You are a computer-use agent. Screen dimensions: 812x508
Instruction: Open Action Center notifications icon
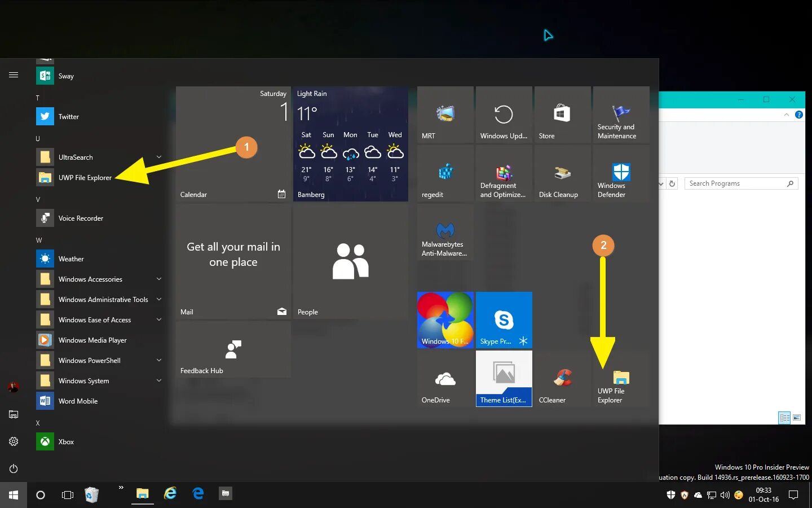pos(793,495)
